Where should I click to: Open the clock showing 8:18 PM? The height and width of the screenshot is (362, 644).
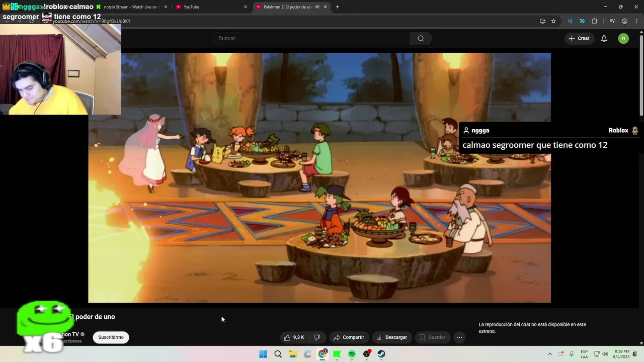coord(622,354)
